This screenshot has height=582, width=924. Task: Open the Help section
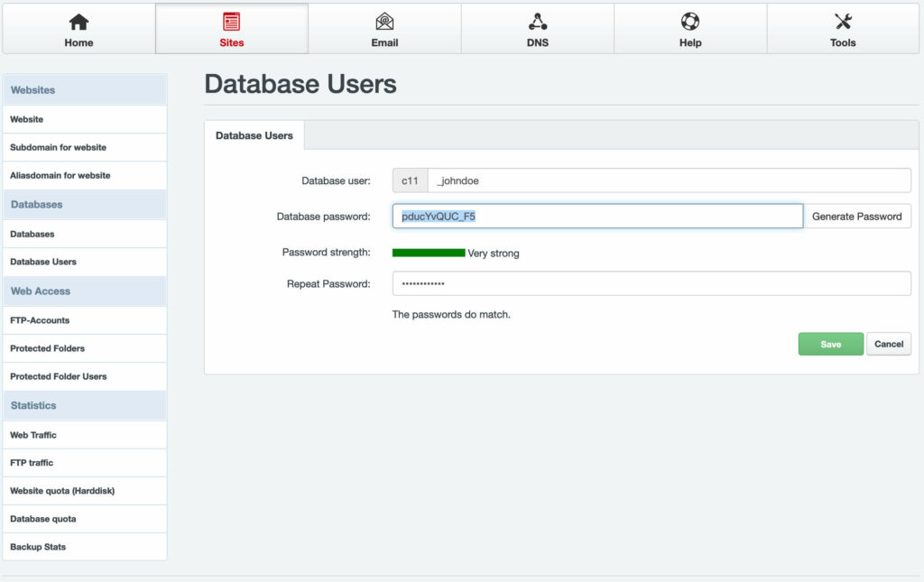point(690,28)
